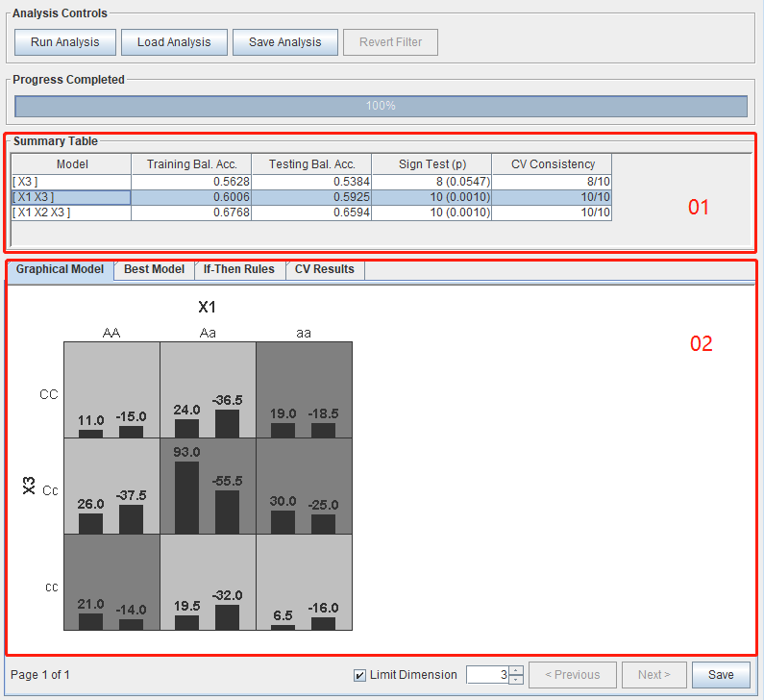764x700 pixels.
Task: Click the X3 axis title
Action: 29,486
